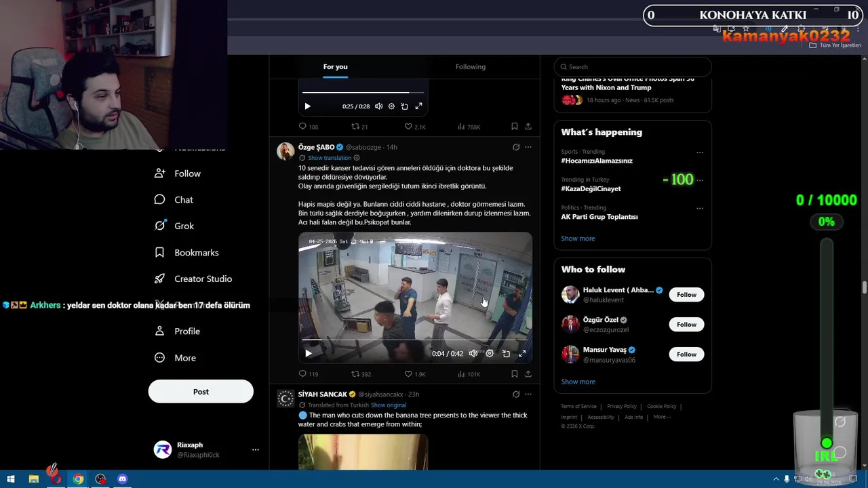Open Grok action on Özge ŞABO post
The image size is (868, 488).
pos(516,147)
